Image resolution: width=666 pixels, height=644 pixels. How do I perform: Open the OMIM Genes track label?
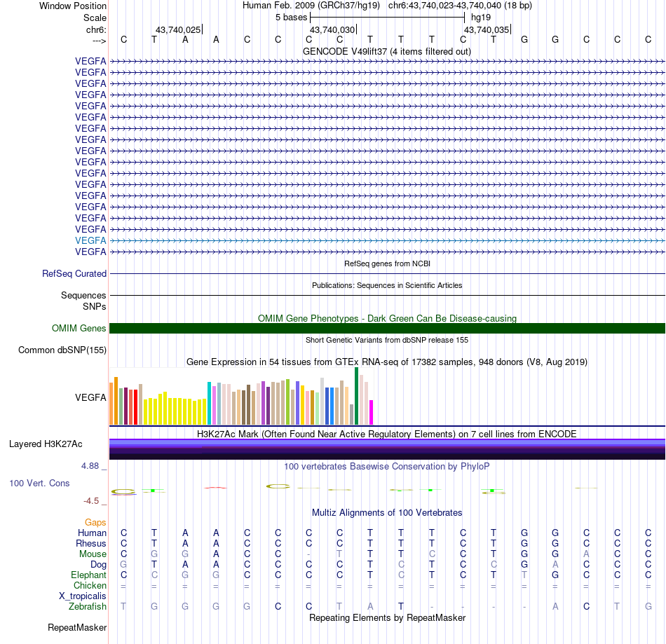79,328
